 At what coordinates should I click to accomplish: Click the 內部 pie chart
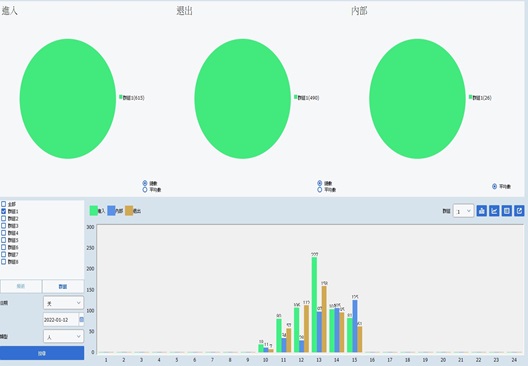coord(417,99)
